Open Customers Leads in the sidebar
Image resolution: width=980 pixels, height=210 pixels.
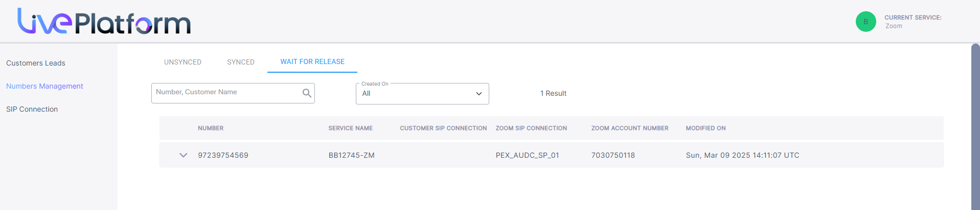pos(36,63)
